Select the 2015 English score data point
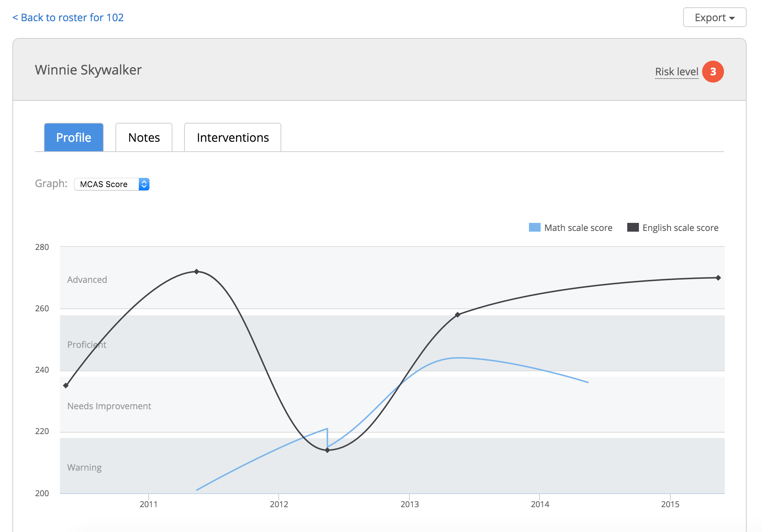This screenshot has width=762, height=532. pyautogui.click(x=718, y=278)
